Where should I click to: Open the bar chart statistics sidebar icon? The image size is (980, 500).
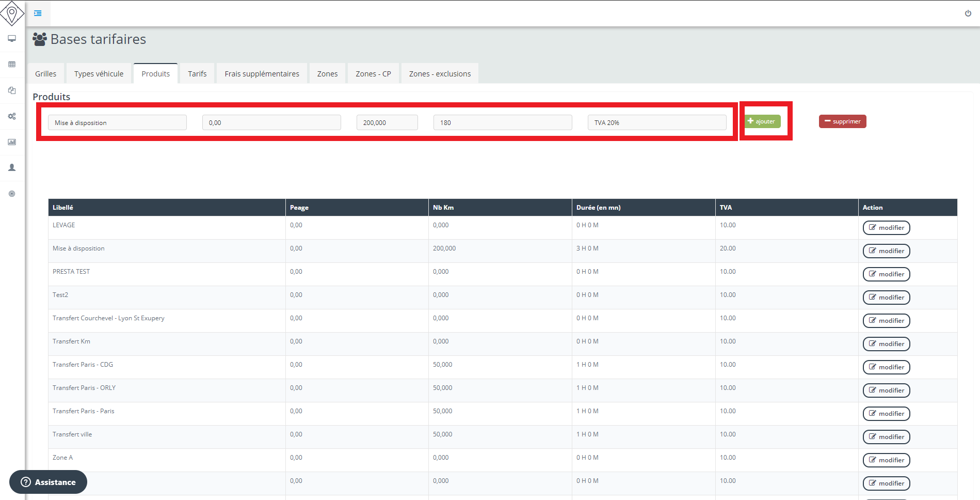(12, 142)
